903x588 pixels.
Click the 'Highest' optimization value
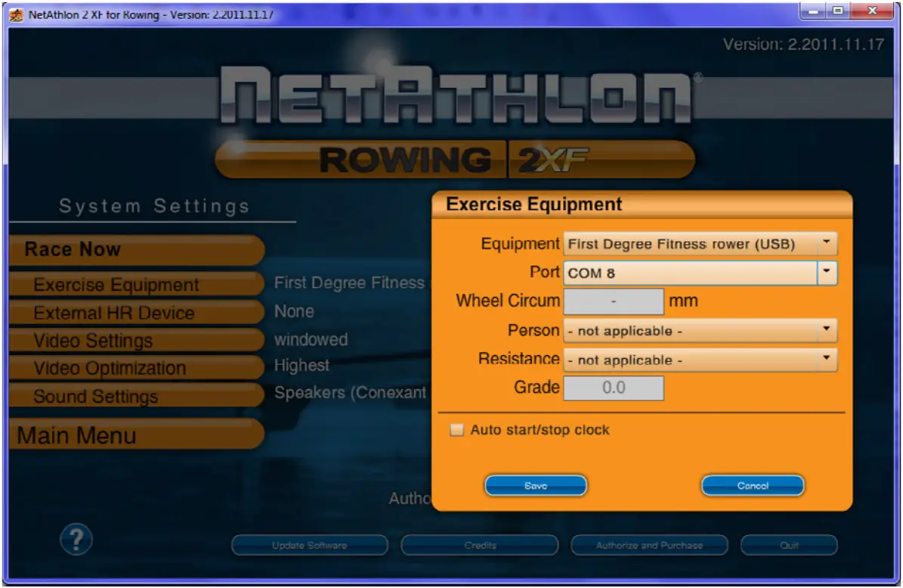point(302,366)
